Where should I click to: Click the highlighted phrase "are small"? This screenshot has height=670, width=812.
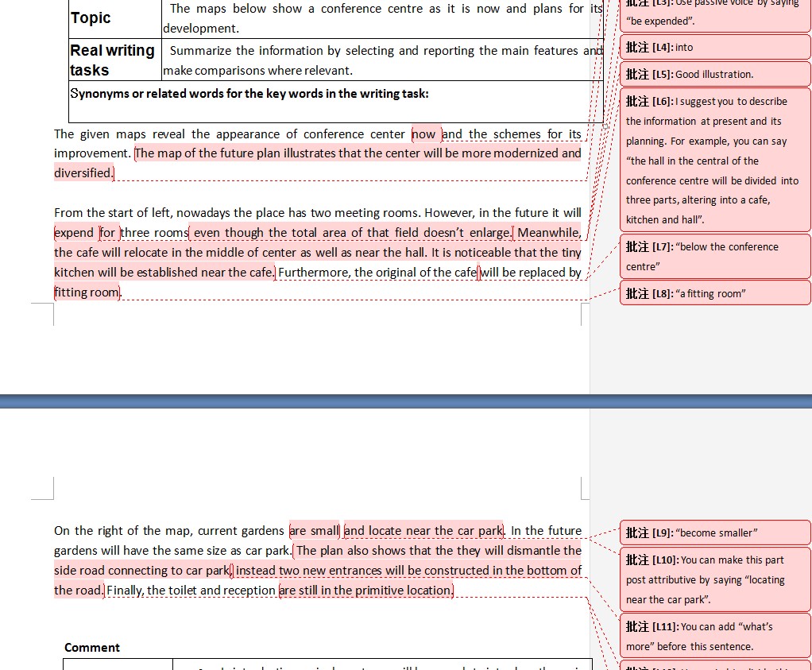coord(314,531)
